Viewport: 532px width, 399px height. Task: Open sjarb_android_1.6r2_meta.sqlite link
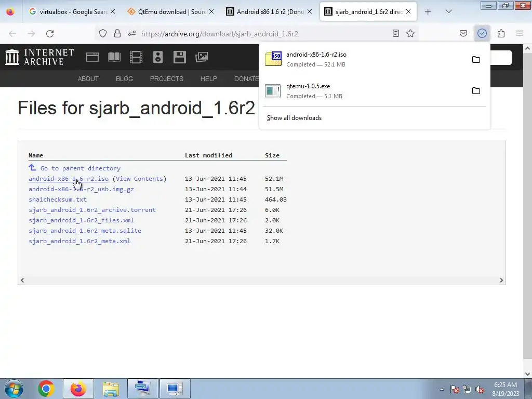85,231
